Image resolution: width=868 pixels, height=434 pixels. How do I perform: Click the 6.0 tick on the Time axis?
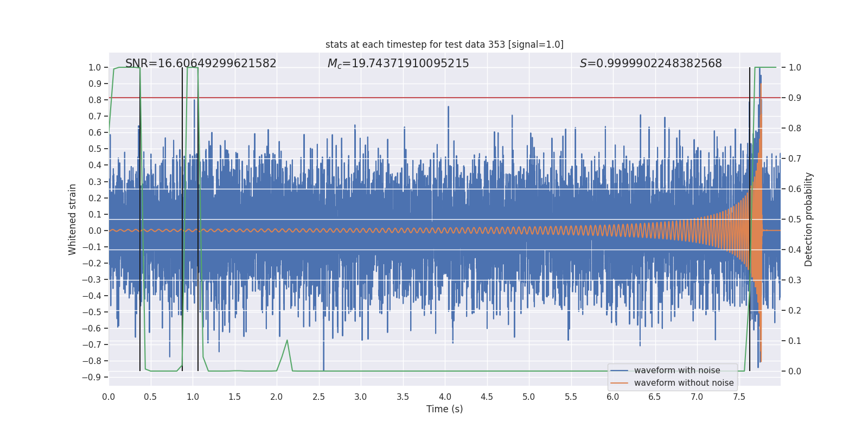tap(613, 397)
